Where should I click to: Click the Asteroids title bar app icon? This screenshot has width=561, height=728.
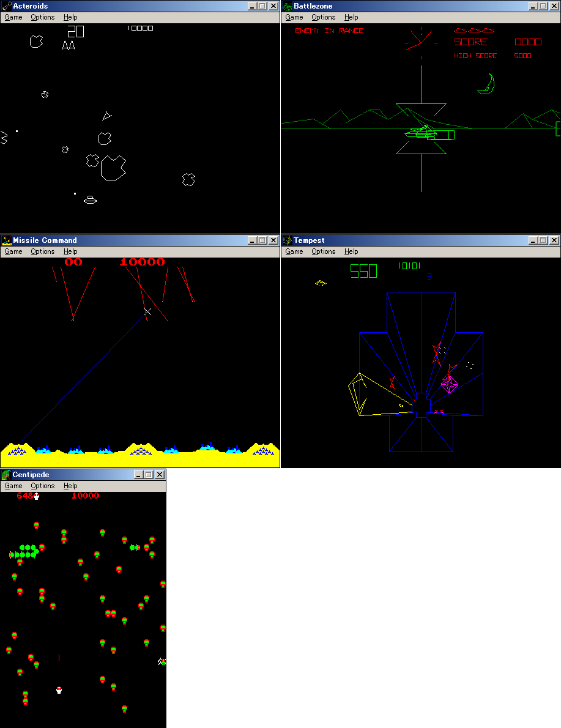7,6
